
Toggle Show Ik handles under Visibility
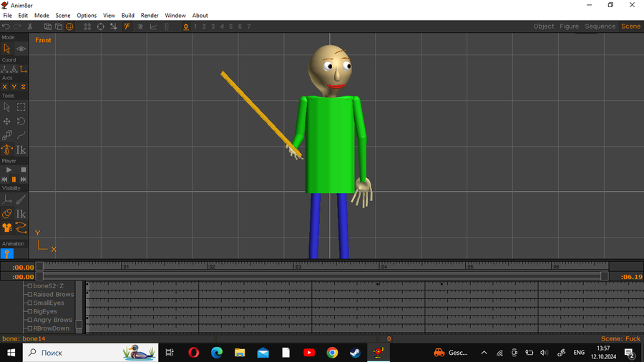[21, 214]
